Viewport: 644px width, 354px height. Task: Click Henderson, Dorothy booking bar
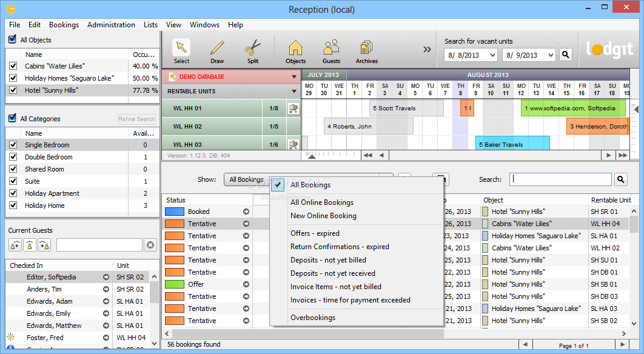[x=597, y=127]
